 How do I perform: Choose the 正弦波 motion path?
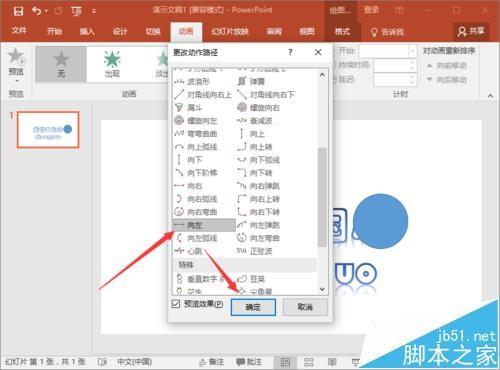[255, 251]
